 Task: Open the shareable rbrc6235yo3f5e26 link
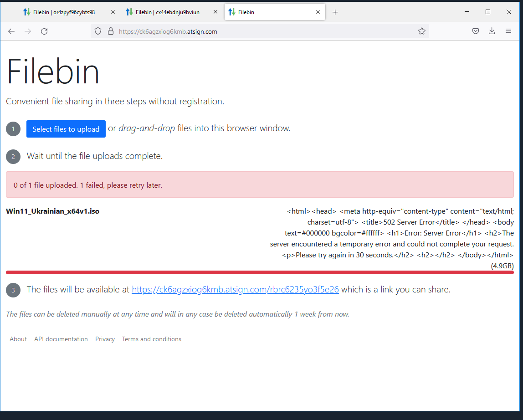235,290
